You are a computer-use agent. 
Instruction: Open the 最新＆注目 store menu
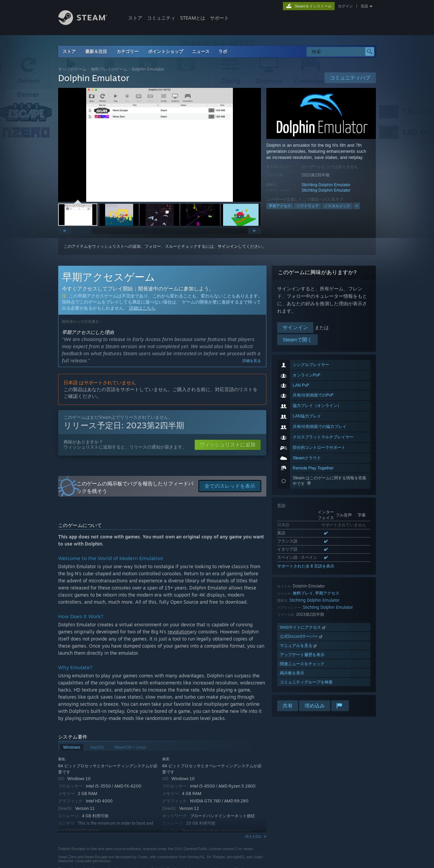pyautogui.click(x=96, y=51)
